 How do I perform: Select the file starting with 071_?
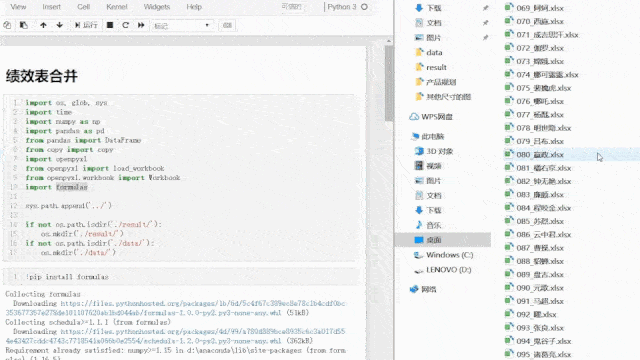point(547,35)
